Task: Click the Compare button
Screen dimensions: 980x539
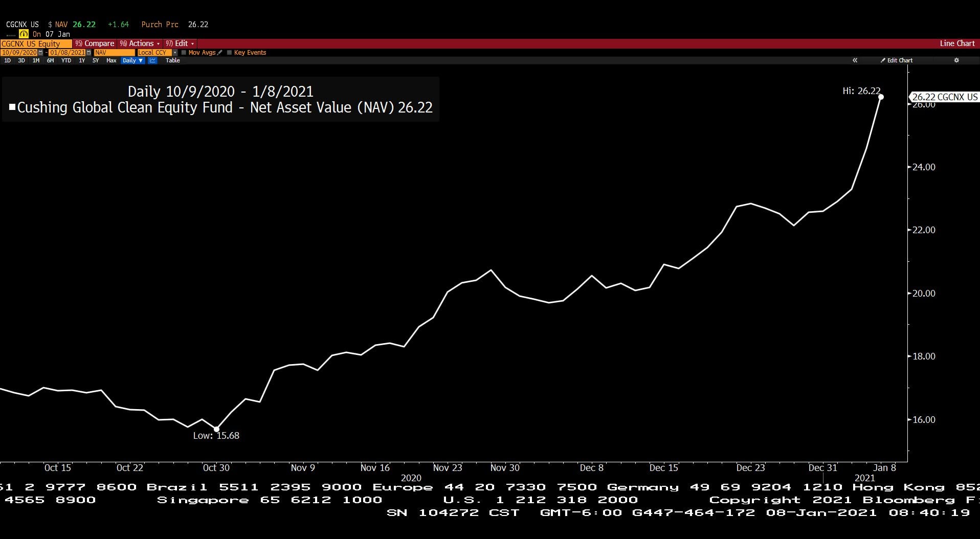Action: (x=94, y=43)
